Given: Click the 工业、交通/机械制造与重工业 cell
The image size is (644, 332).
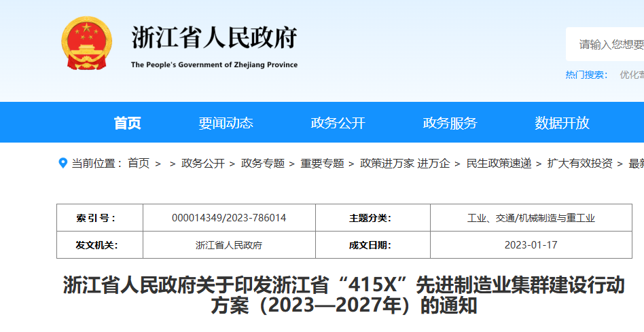Looking at the screenshot, I should click(x=531, y=218).
